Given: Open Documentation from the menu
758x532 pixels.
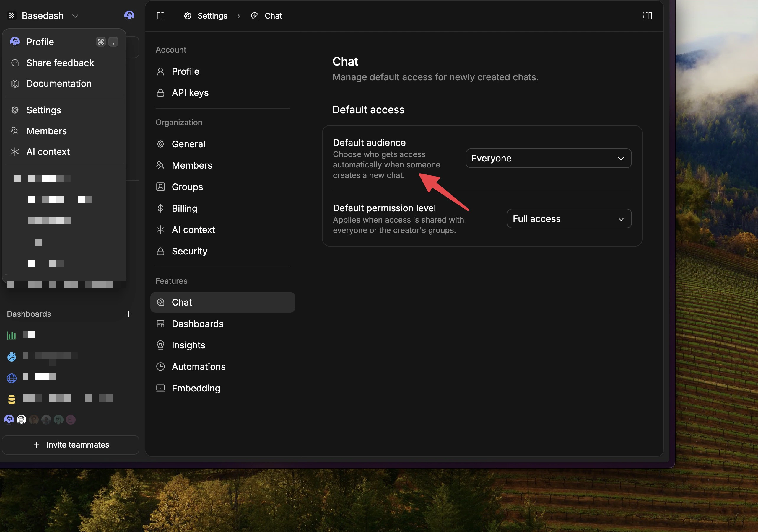Looking at the screenshot, I should [59, 84].
